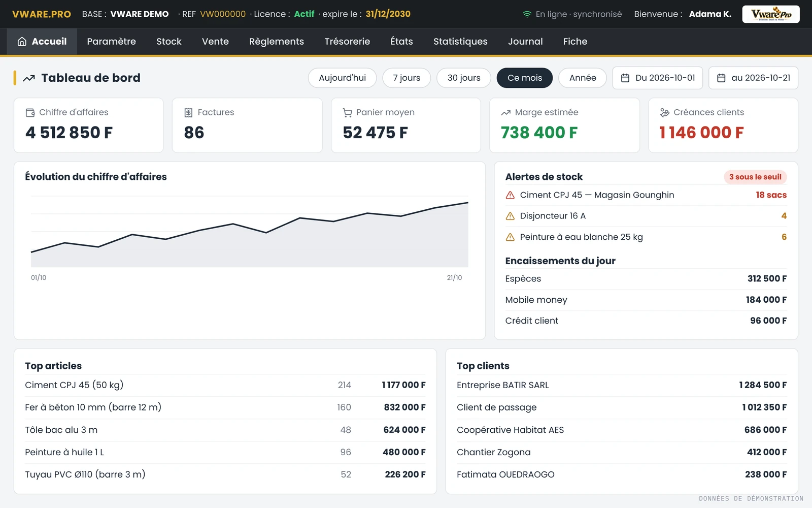The width and height of the screenshot is (812, 508).
Task: Click warning icon beside Peinture à eau blanche
Action: (510, 237)
